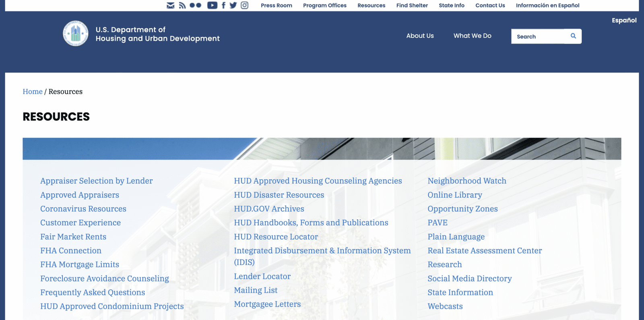Open the Mailing List link
644x320 pixels.
pyautogui.click(x=256, y=290)
